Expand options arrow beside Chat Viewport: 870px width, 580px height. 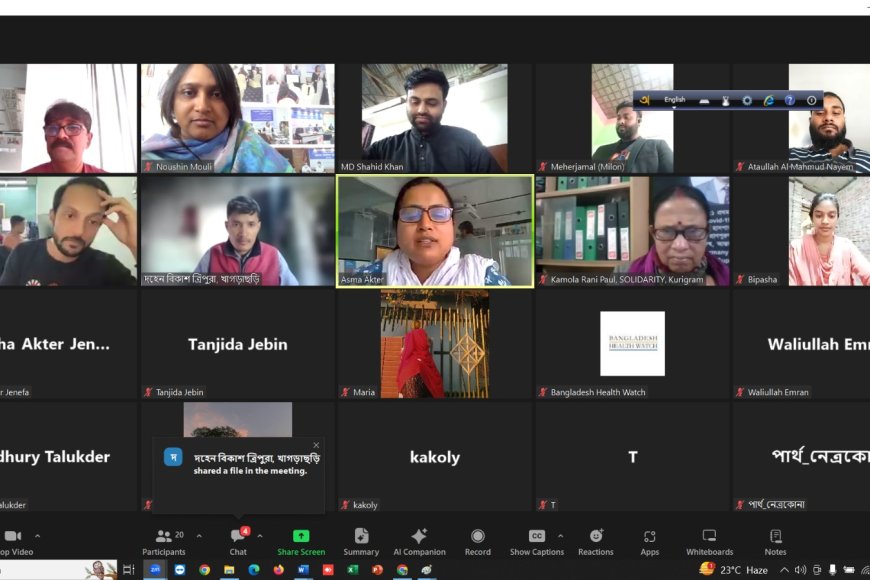[260, 536]
